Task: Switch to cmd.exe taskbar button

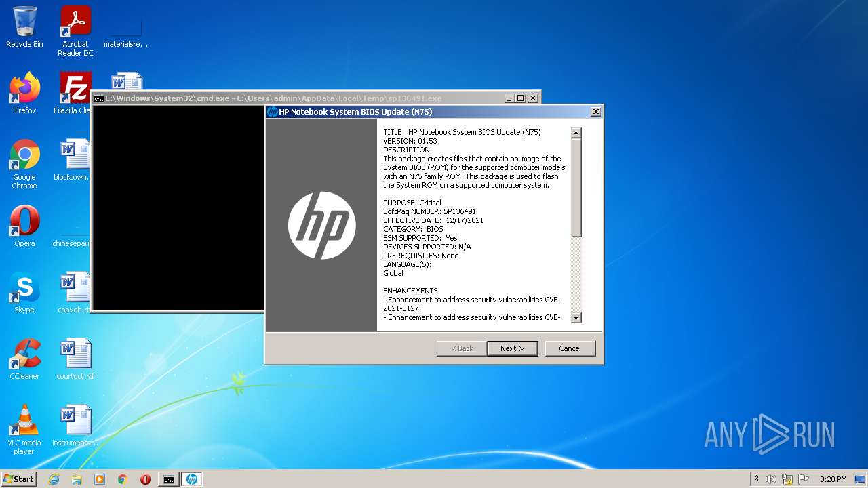Action: 168,479
